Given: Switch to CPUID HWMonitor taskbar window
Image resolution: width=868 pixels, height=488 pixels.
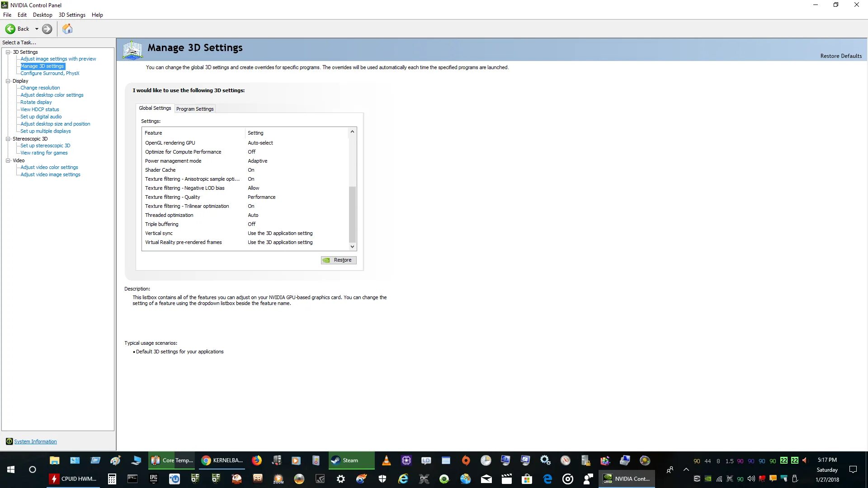Looking at the screenshot, I should pyautogui.click(x=73, y=479).
